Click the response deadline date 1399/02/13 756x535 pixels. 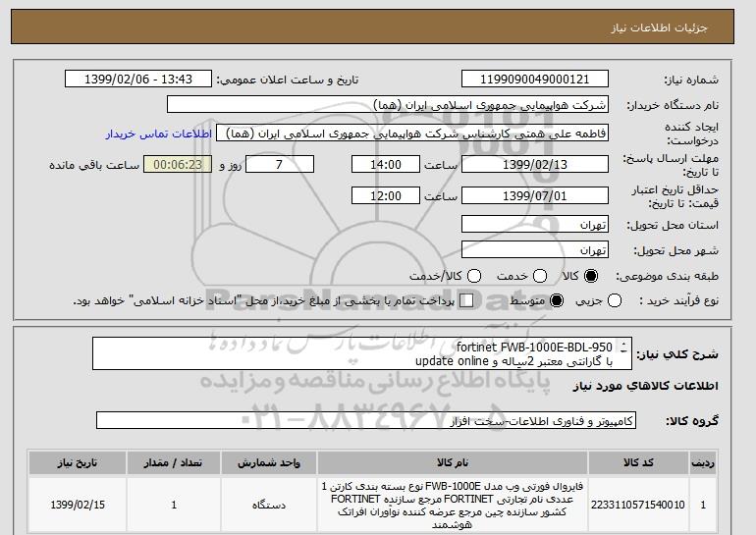pos(535,164)
